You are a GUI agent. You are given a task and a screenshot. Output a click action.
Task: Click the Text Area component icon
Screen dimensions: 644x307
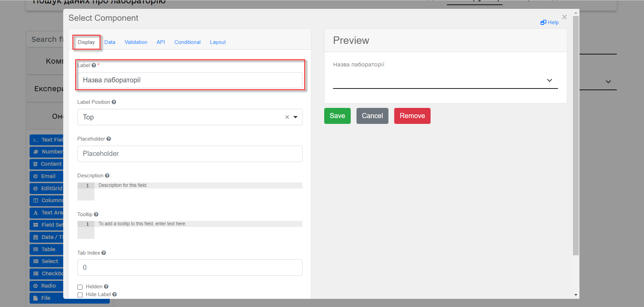pyautogui.click(x=36, y=213)
